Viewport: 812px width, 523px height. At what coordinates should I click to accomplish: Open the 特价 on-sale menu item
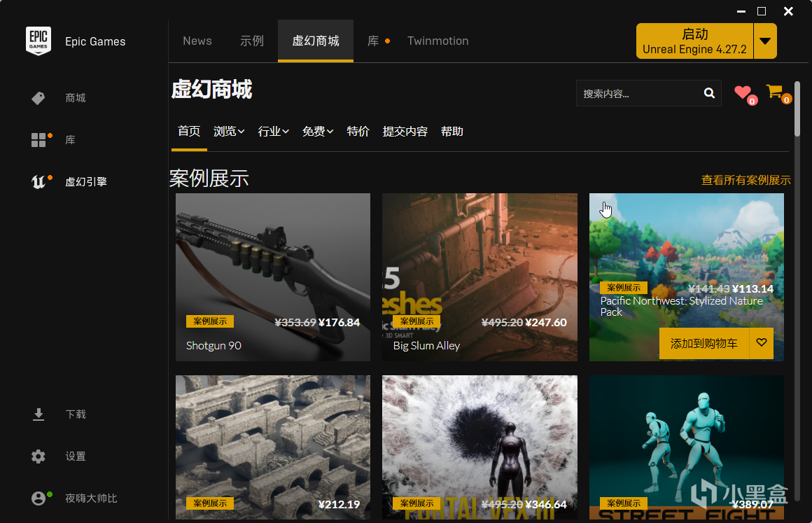pos(358,132)
